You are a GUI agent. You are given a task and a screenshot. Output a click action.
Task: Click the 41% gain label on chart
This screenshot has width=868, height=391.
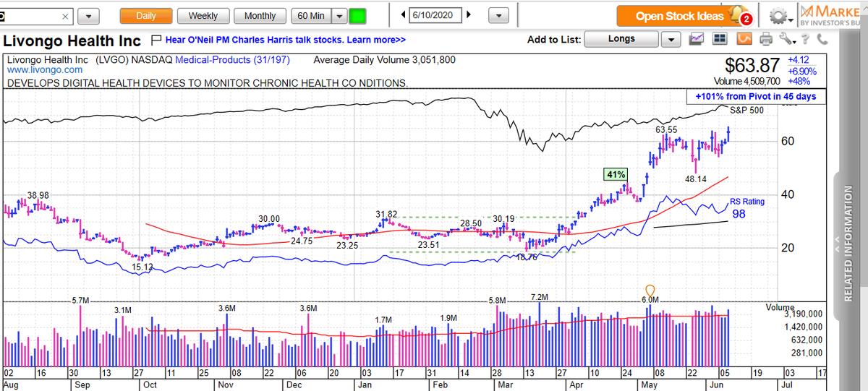click(616, 174)
